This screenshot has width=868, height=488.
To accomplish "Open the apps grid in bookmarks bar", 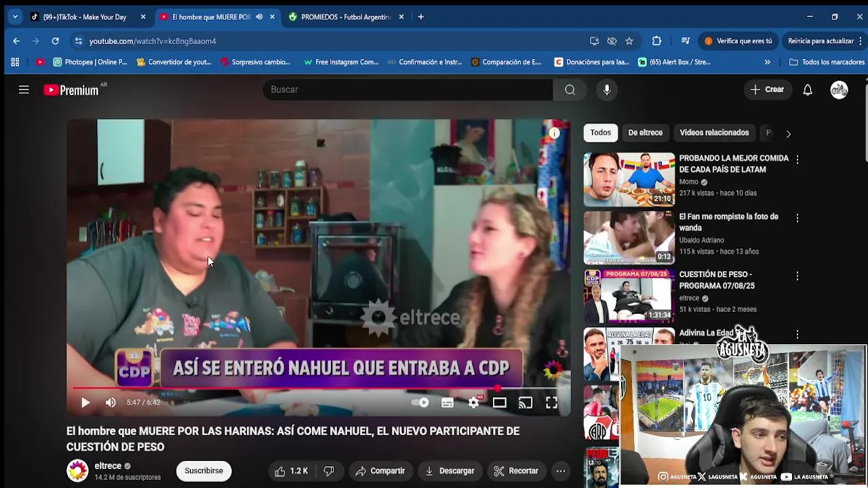I will [15, 62].
